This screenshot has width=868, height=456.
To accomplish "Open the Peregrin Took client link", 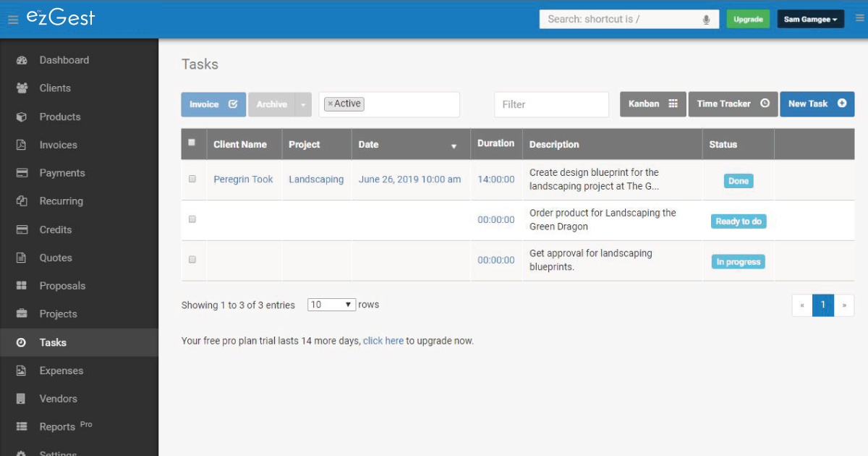I will [x=243, y=180].
